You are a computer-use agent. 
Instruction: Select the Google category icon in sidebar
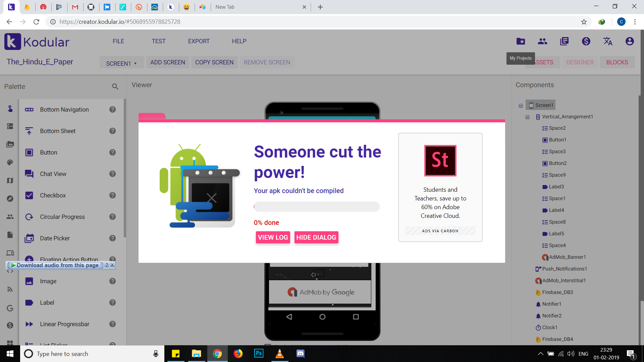point(10,308)
